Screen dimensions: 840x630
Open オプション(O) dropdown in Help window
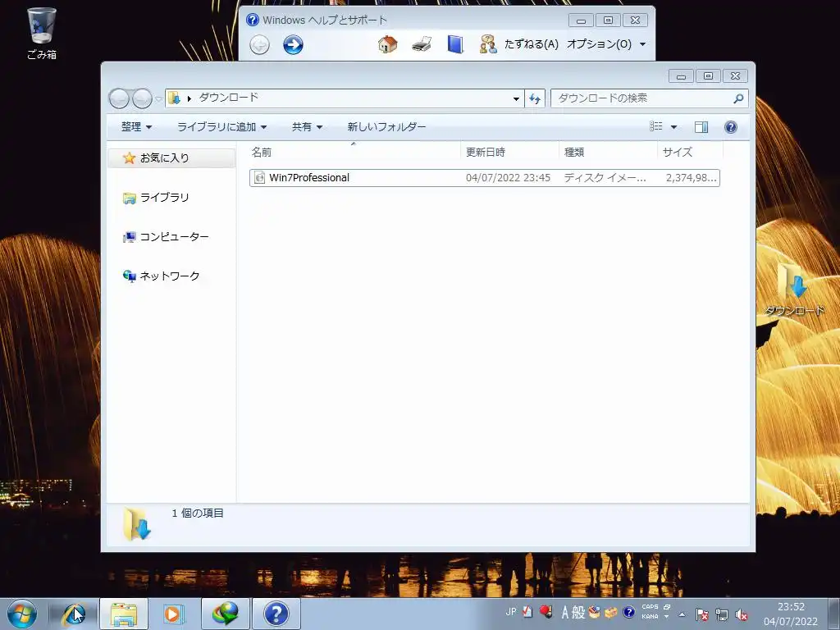click(x=606, y=44)
